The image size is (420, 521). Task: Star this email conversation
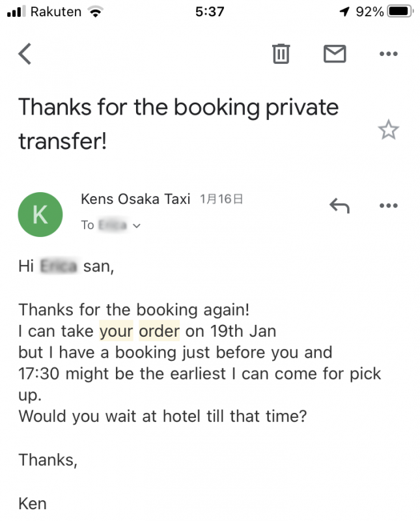[388, 130]
